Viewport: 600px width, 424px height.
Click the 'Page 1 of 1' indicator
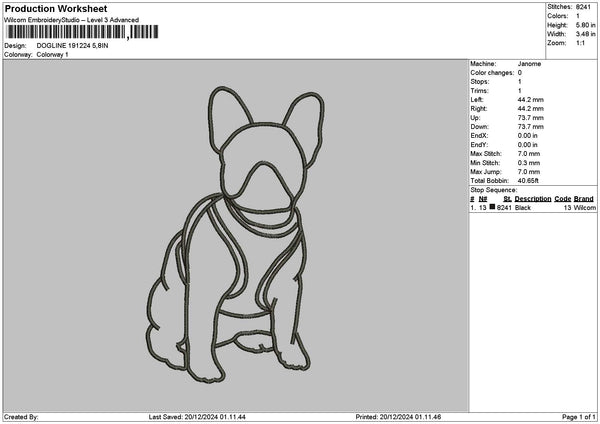(x=578, y=417)
